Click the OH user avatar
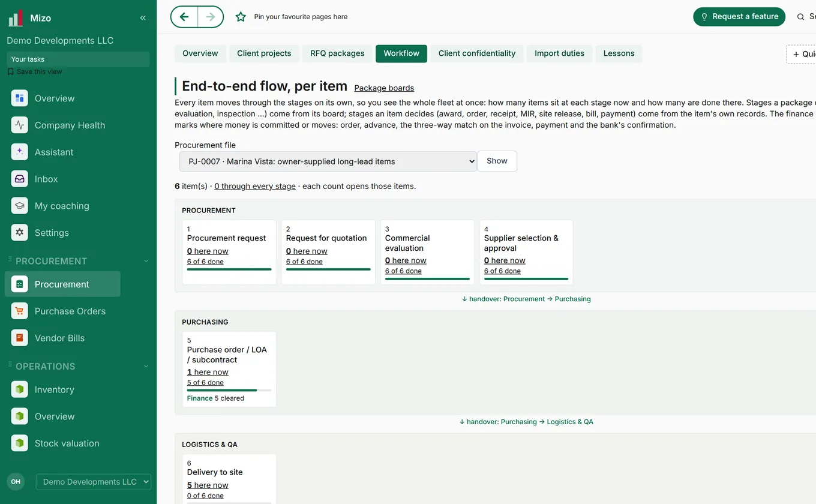This screenshot has height=504, width=816. pos(16,482)
